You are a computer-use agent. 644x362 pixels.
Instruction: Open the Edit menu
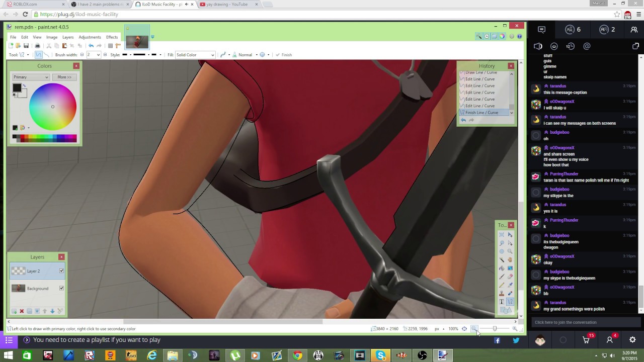[x=24, y=37]
